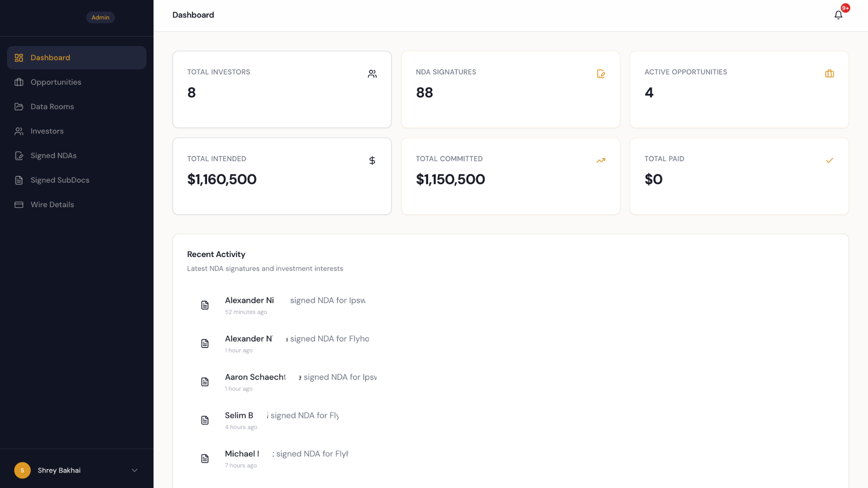Screen dimensions: 868x488
Task: Click the Signed SubDocs document icon
Action: tap(19, 180)
